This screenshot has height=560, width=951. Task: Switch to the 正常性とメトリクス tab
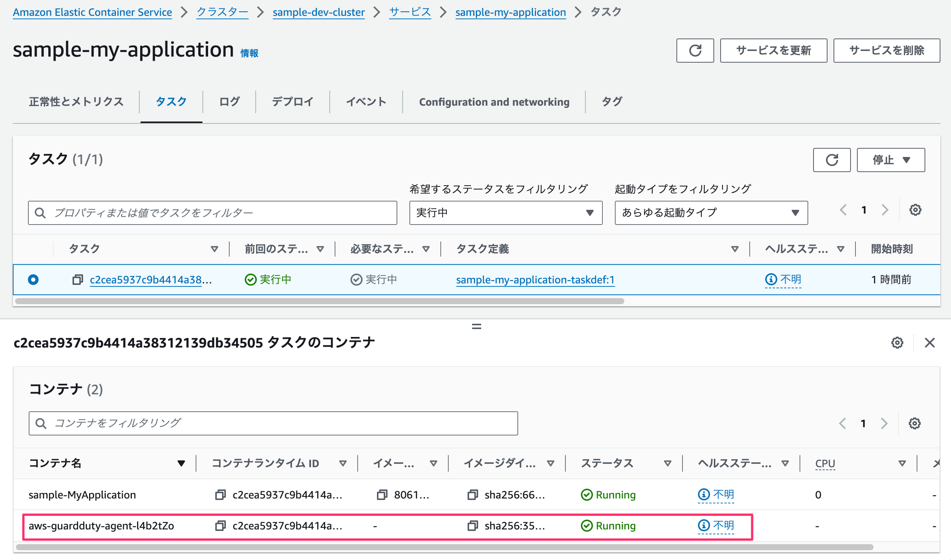coord(76,102)
